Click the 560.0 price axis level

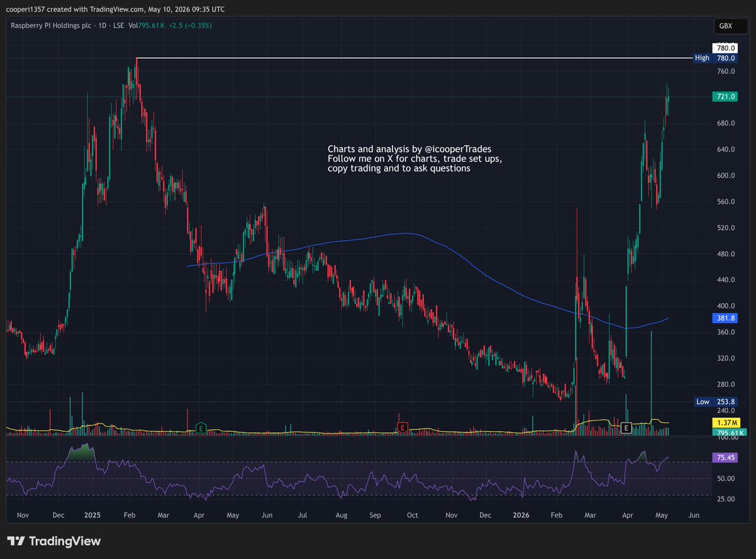tap(725, 202)
